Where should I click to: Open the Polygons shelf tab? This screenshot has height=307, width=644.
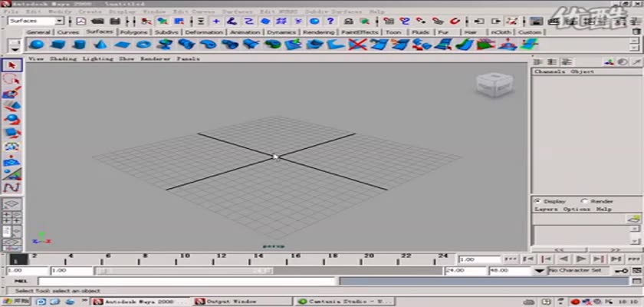pos(134,32)
